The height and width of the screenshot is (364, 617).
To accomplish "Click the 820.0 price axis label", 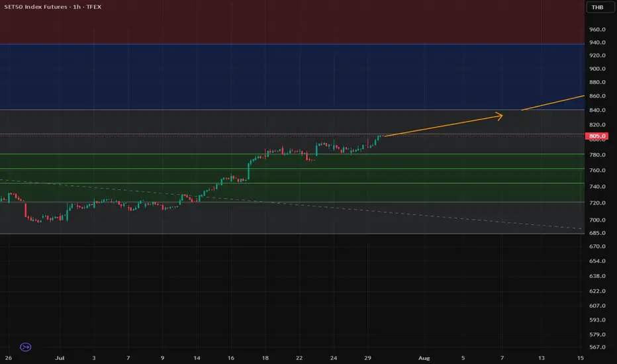I will [597, 124].
